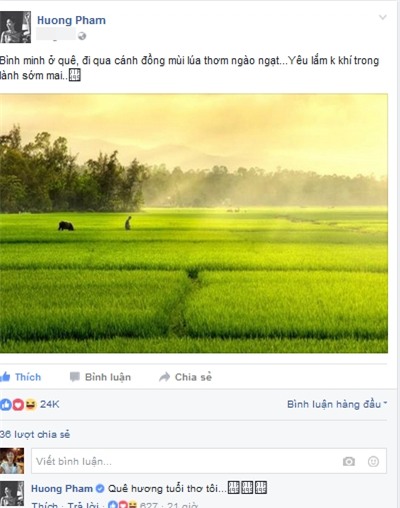Click Huong Pham's post avatar thumbnail
Viewport: 400px width, 508px height.
tap(15, 27)
